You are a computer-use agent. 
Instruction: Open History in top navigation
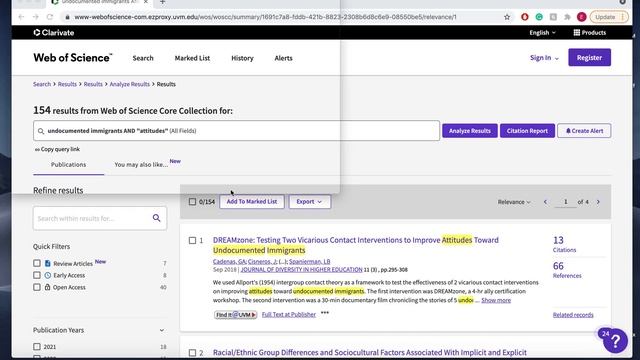[242, 58]
